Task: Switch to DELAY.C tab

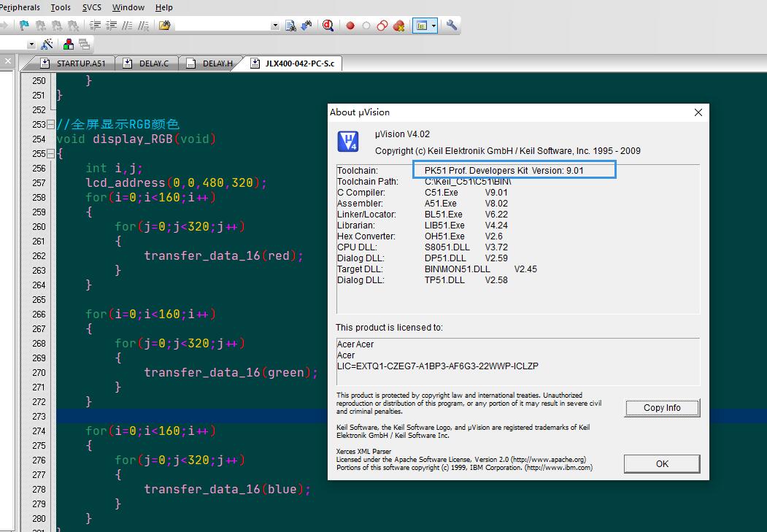Action: [146, 63]
